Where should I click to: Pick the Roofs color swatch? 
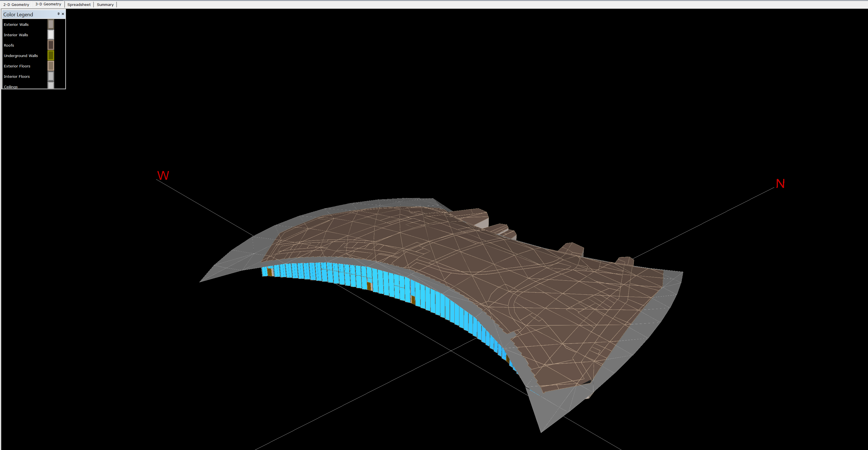click(x=51, y=45)
